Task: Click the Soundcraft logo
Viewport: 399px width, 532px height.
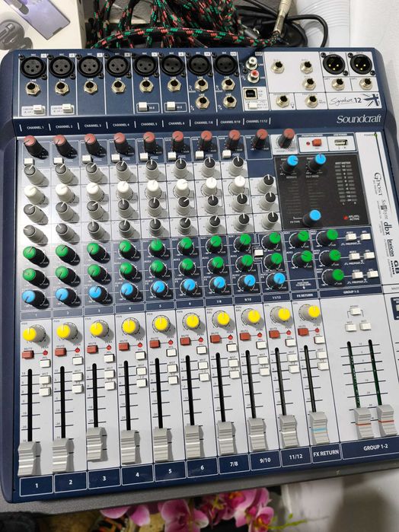Action: point(359,119)
